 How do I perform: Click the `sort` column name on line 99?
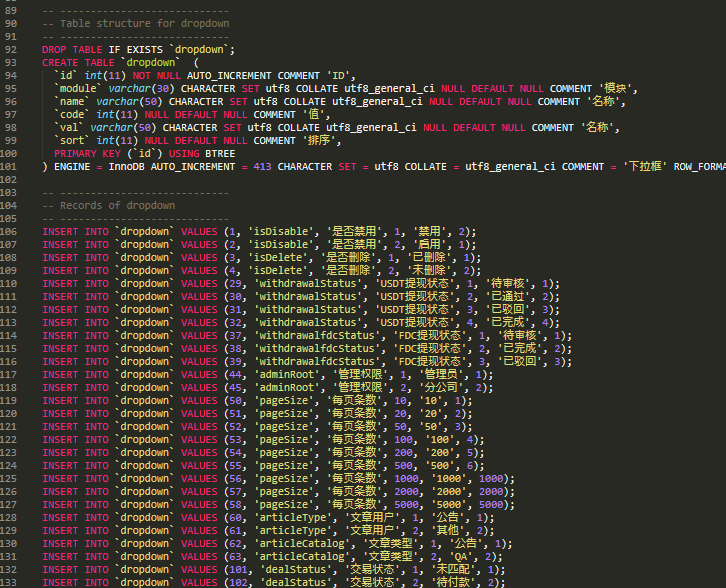[x=72, y=140]
